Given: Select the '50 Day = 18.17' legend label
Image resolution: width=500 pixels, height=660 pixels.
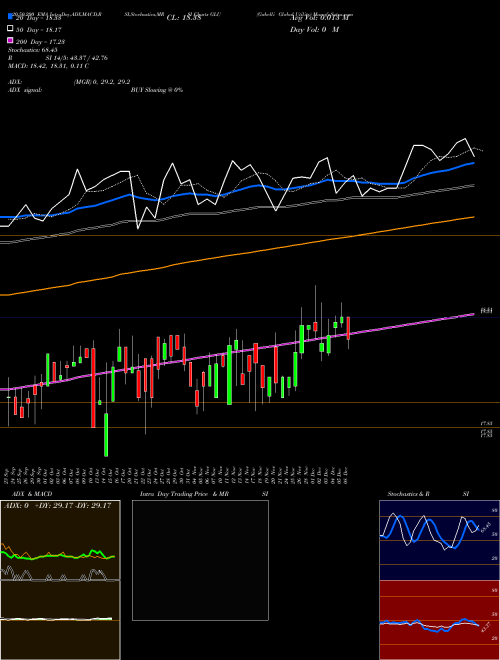Looking at the screenshot, I should 39,30.
